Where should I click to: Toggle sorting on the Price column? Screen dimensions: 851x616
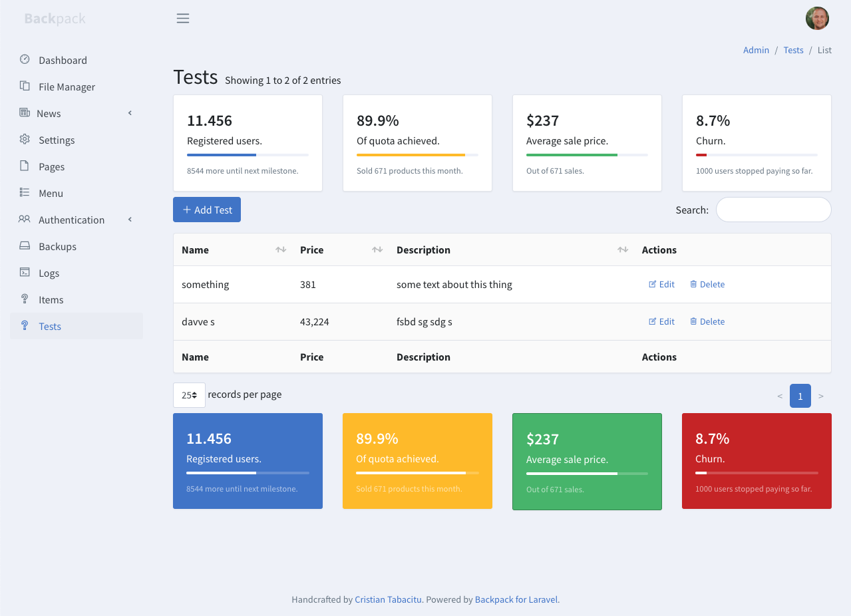click(377, 249)
